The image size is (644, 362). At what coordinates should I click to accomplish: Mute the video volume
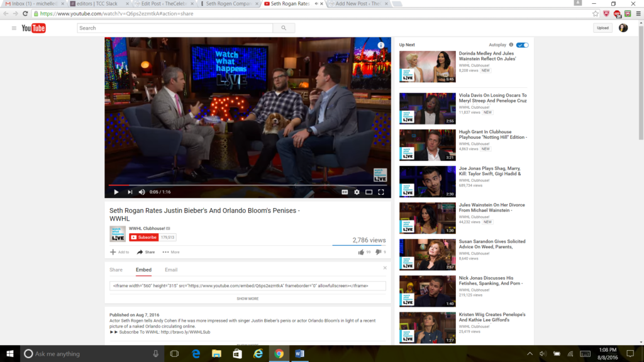coord(142,192)
